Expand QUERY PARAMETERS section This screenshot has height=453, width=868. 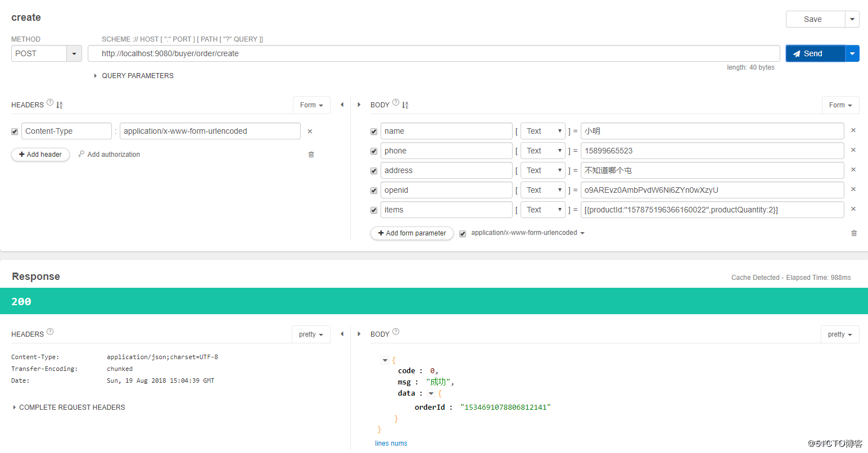click(134, 76)
